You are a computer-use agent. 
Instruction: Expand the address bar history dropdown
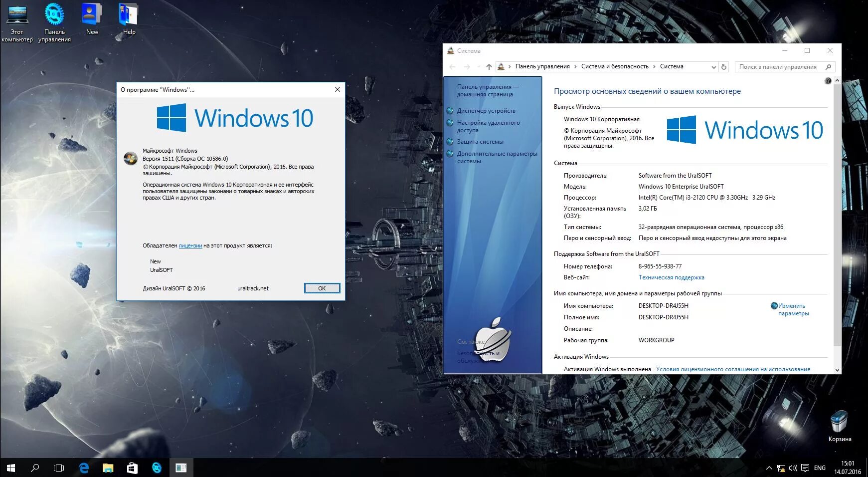pyautogui.click(x=714, y=67)
